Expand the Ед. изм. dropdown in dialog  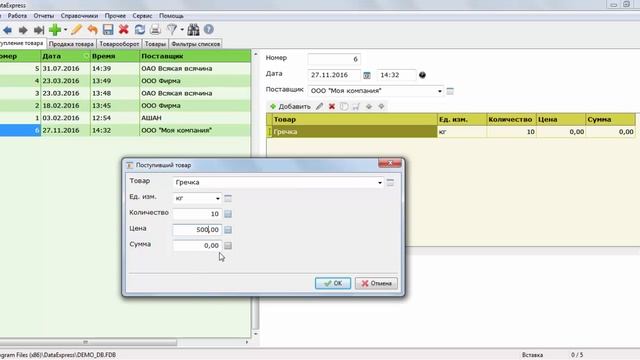pos(218,198)
